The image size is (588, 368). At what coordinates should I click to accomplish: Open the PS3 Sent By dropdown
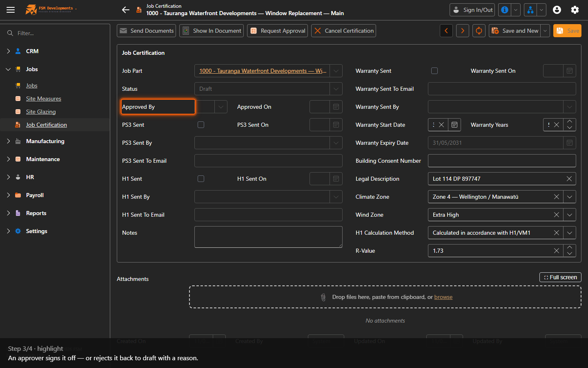pyautogui.click(x=336, y=143)
